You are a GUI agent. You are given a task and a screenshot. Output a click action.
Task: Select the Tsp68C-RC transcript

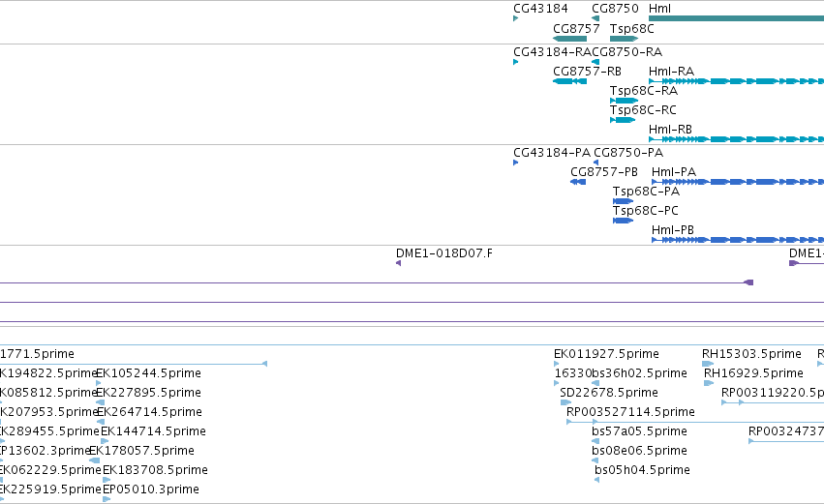[x=623, y=120]
